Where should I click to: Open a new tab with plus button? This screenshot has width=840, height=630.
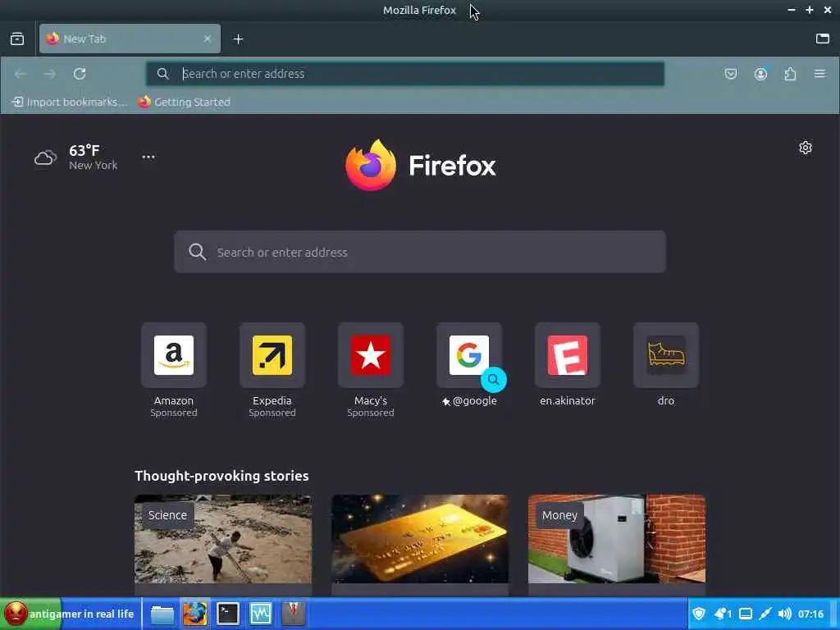[238, 39]
